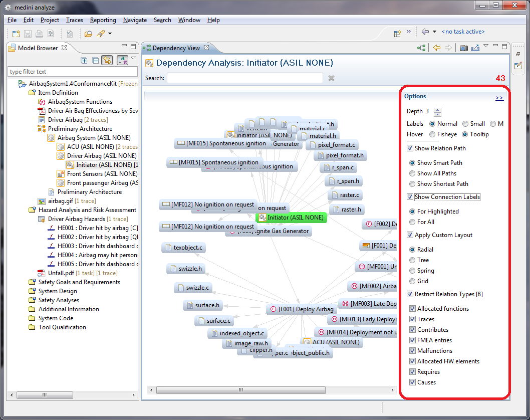Screen dimensions: 530x420
Task: Click the no task active link
Action: pyautogui.click(x=463, y=32)
